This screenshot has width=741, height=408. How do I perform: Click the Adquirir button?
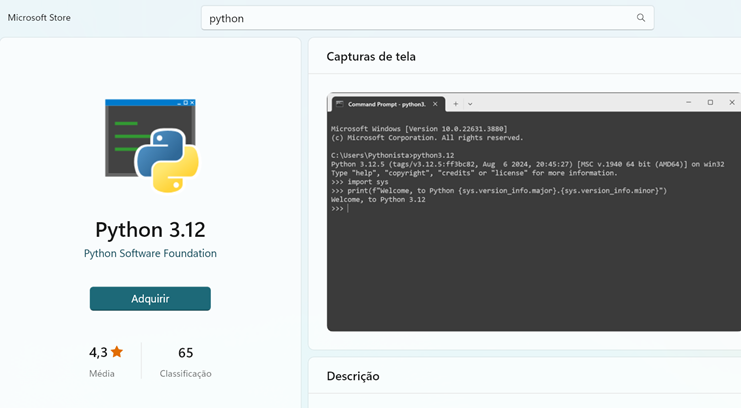150,299
